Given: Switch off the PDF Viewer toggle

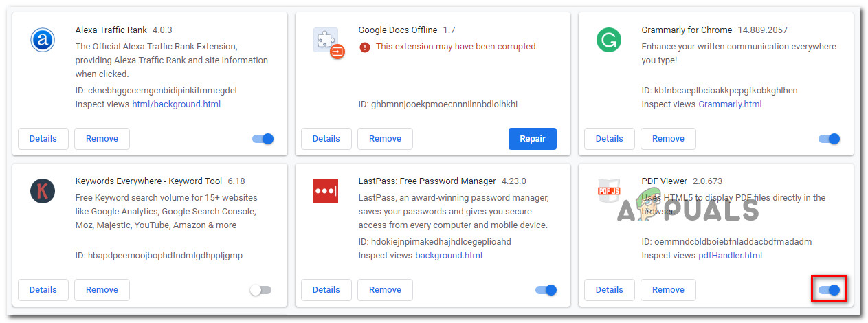Looking at the screenshot, I should [830, 290].
